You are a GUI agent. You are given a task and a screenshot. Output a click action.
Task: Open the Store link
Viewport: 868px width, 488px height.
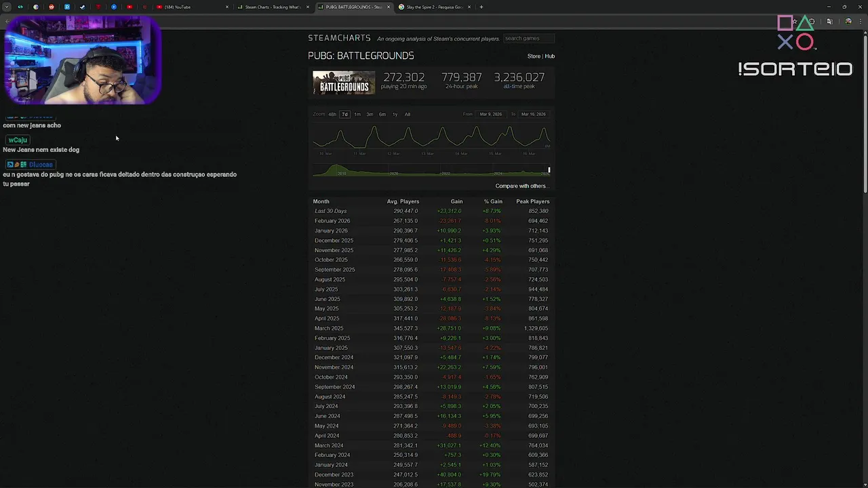(534, 56)
